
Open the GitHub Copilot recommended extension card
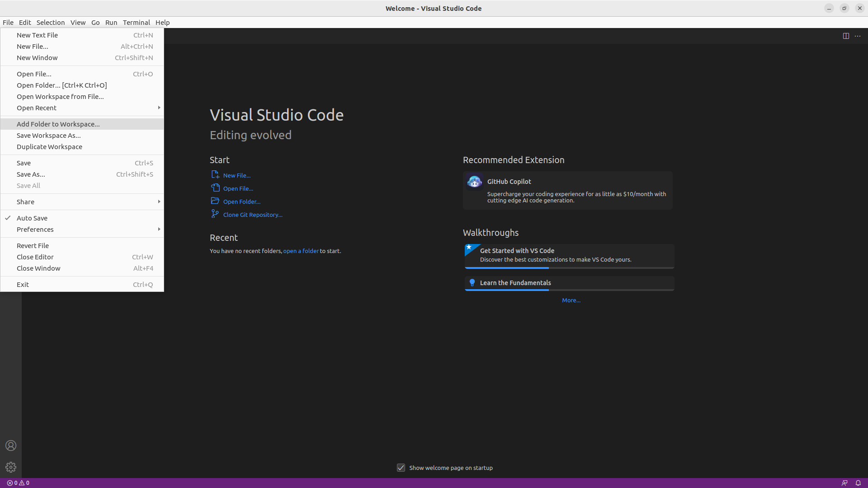(x=568, y=190)
